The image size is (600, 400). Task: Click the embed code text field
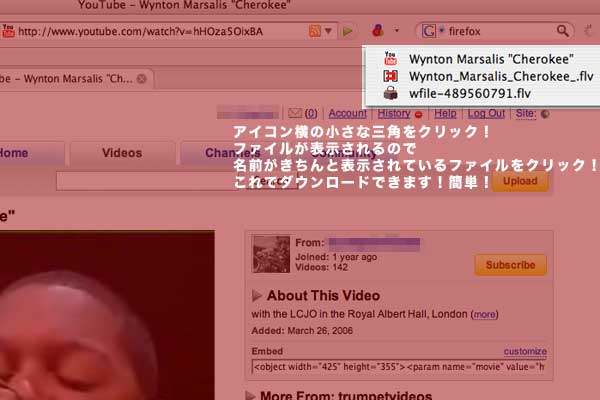click(x=399, y=366)
